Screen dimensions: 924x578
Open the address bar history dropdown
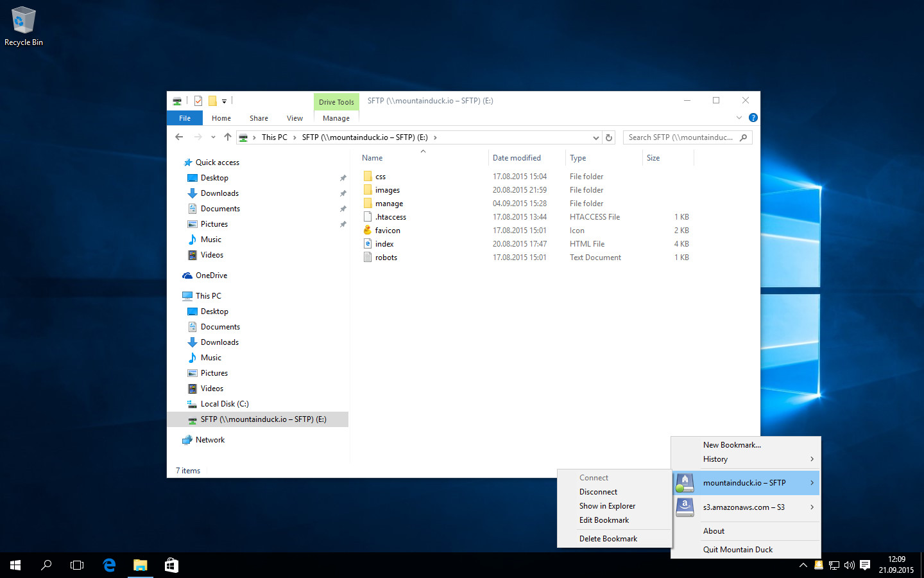point(595,137)
